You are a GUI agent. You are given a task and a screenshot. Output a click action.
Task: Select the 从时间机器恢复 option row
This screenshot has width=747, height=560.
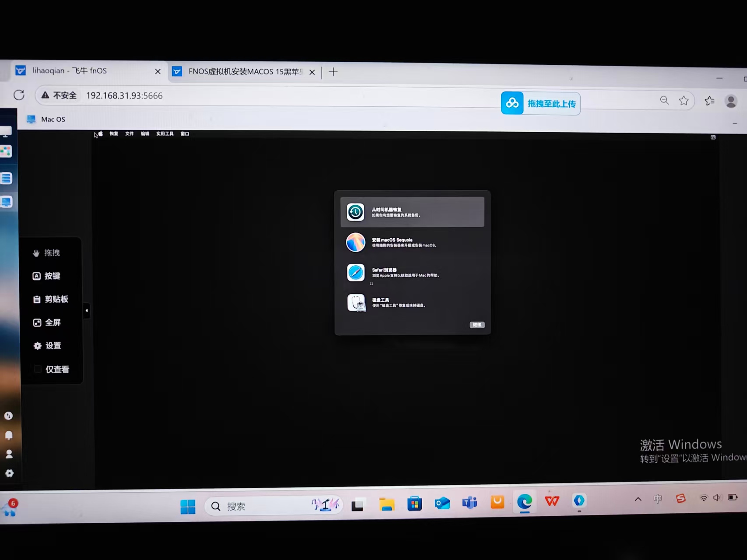click(412, 212)
